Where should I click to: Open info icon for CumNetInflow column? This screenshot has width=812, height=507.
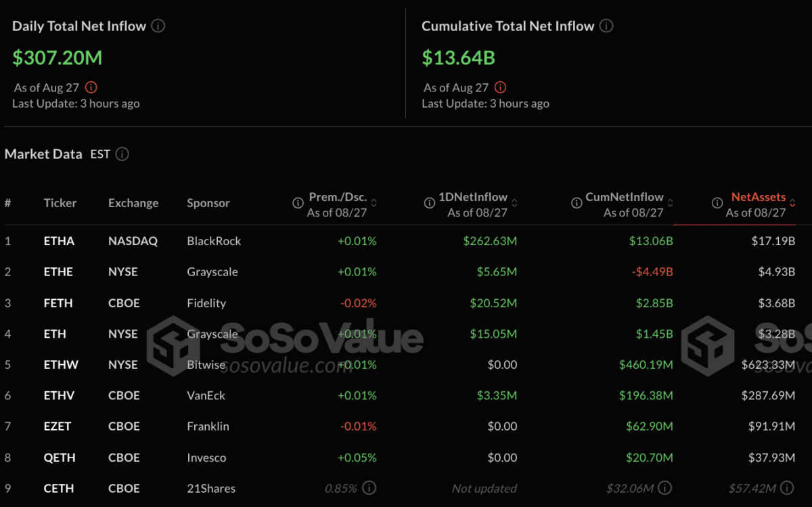coord(577,203)
